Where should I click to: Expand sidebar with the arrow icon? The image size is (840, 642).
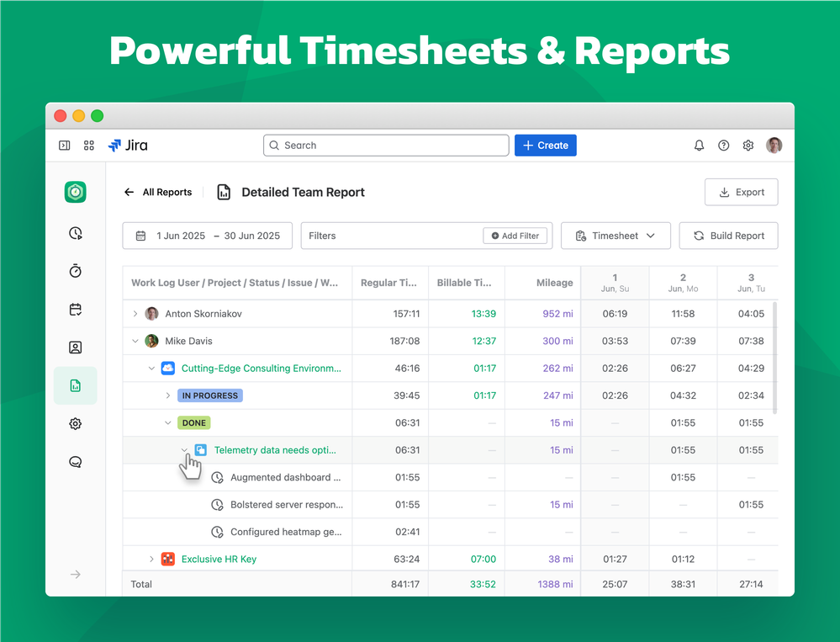76,575
